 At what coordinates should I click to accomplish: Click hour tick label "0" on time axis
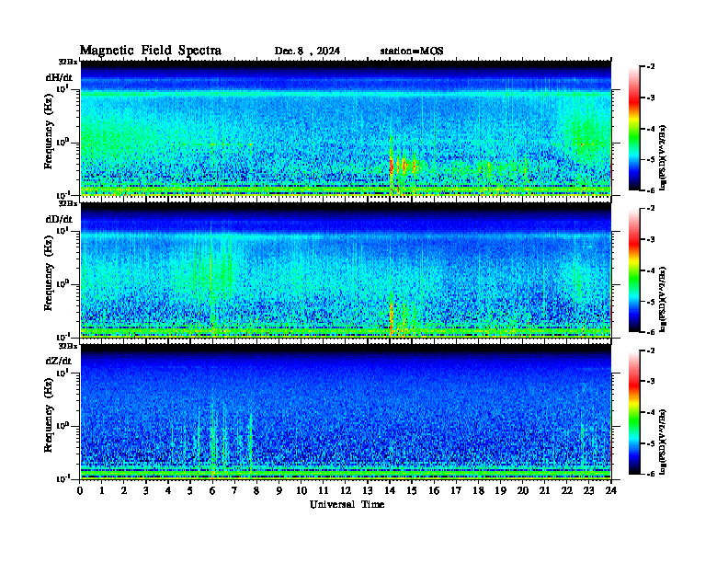point(80,490)
